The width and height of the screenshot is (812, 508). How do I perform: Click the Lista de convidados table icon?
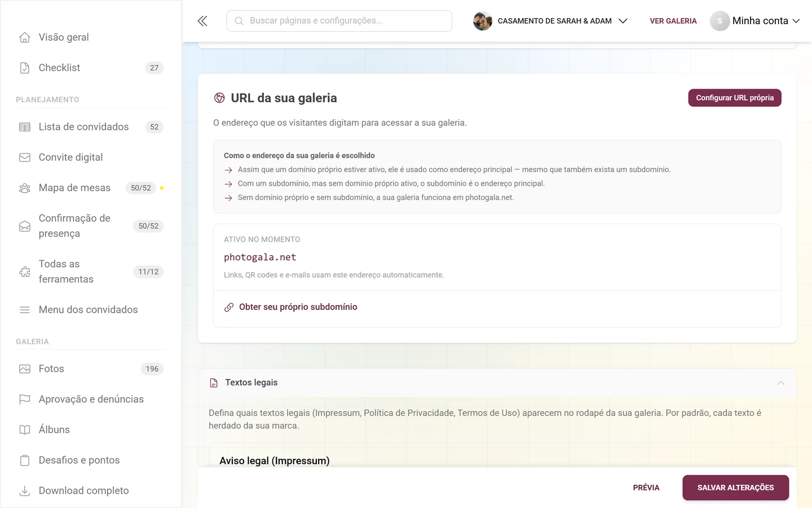(25, 127)
